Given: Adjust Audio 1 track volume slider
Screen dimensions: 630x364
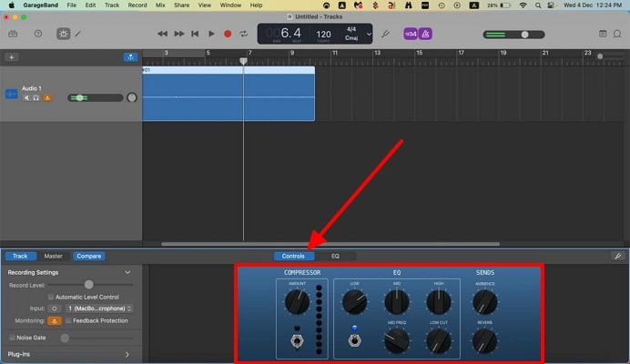Looking at the screenshot, I should coord(96,97).
